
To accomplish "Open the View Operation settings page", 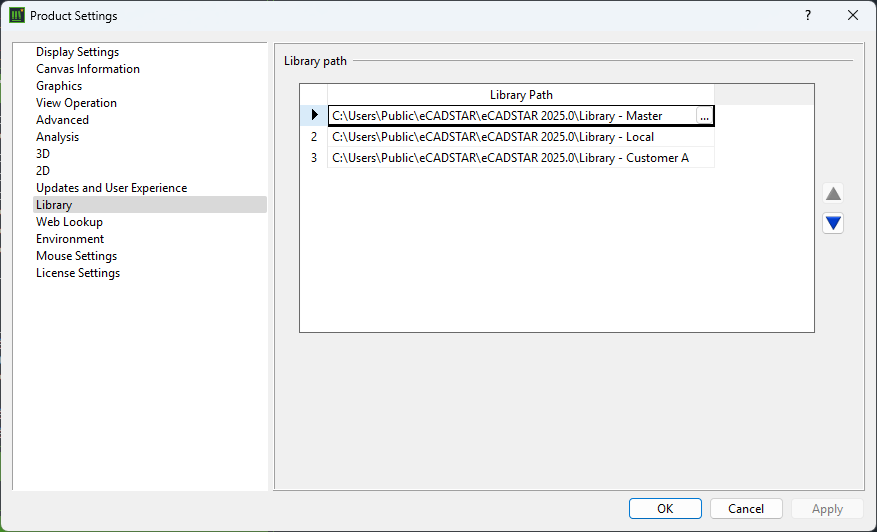I will [76, 103].
